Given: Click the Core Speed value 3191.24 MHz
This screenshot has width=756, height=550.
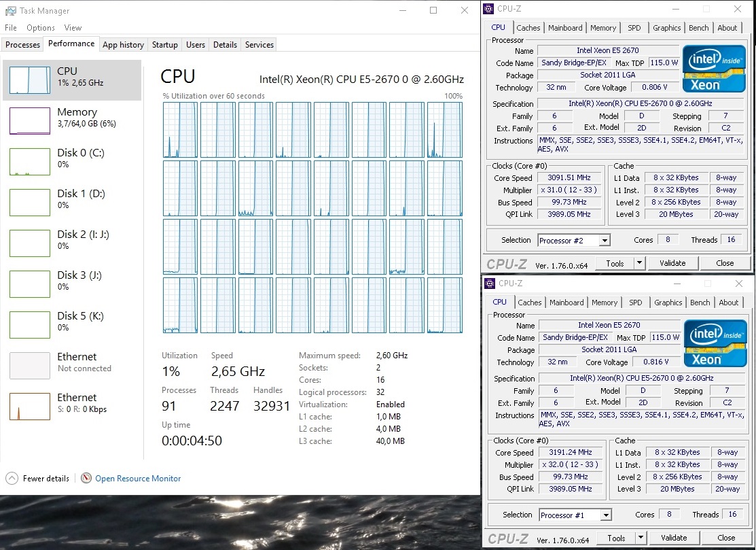Looking at the screenshot, I should coord(571,452).
